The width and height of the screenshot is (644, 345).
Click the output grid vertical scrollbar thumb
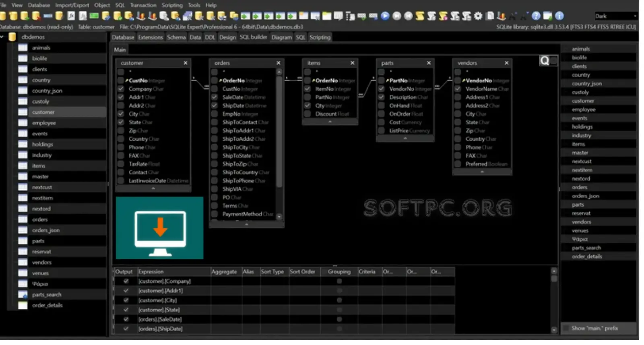(x=554, y=278)
